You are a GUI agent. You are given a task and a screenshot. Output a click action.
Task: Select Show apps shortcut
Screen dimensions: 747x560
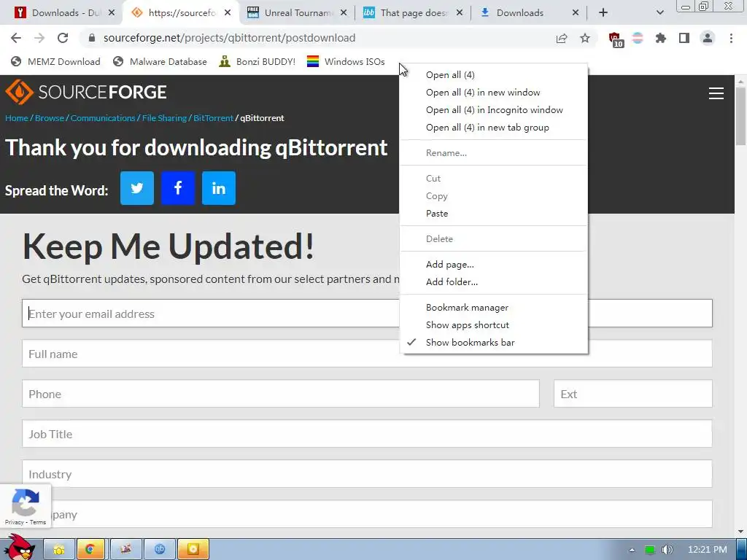[494, 325]
